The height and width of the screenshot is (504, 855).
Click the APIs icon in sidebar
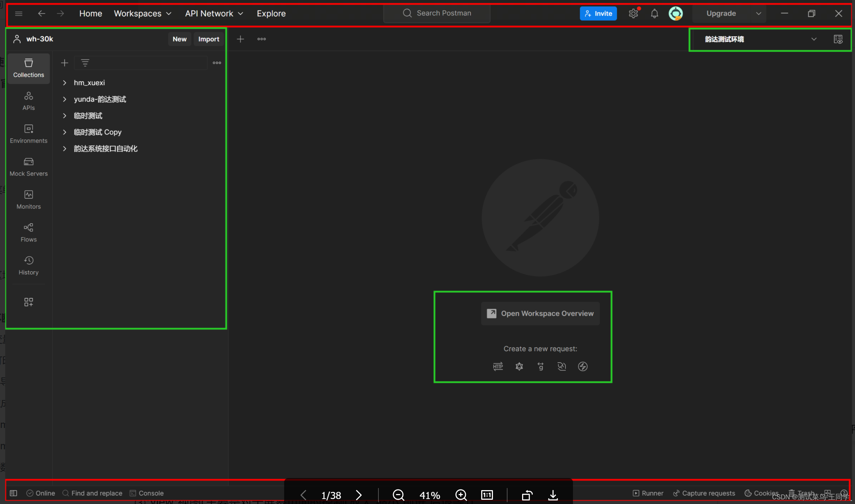point(28,100)
